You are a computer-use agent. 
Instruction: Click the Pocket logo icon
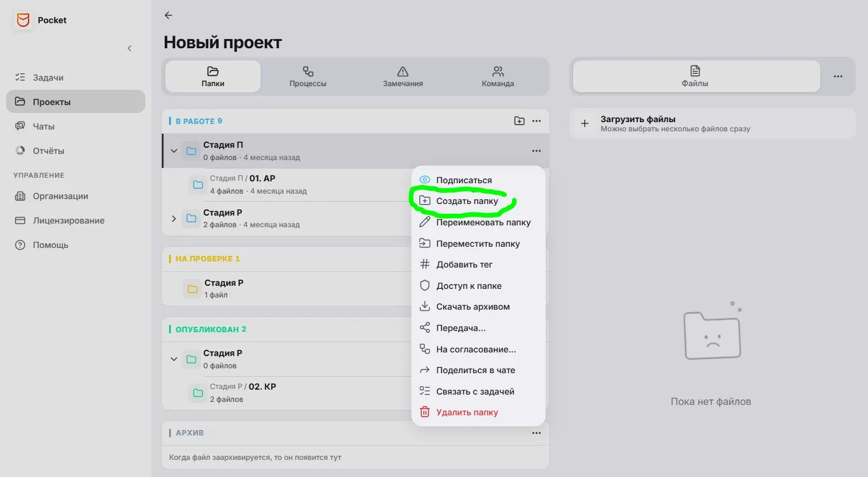(x=23, y=20)
